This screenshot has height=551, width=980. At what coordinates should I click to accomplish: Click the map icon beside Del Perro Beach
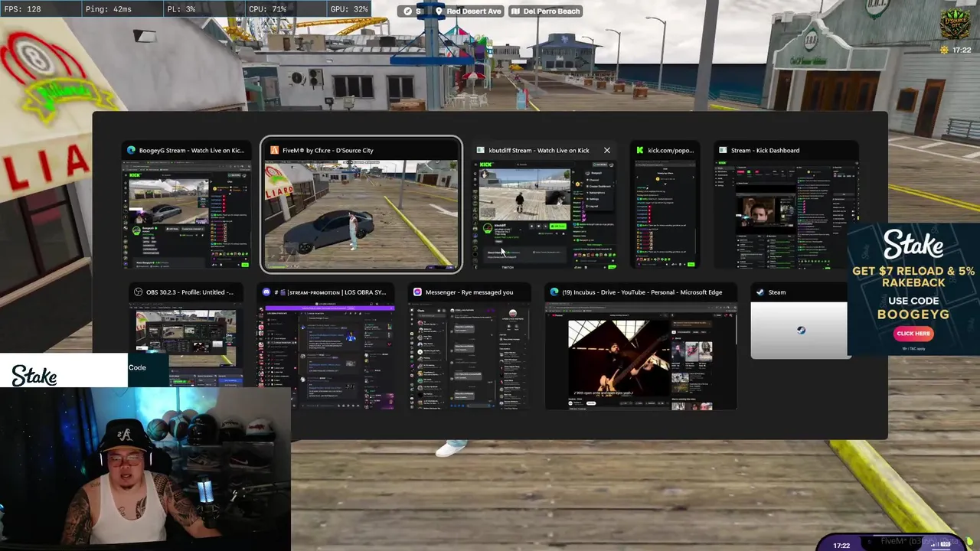516,11
